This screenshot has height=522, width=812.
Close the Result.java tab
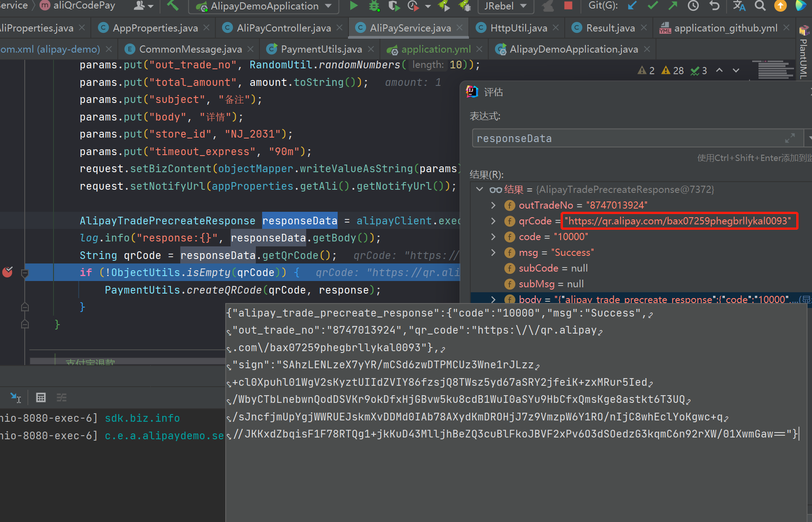pyautogui.click(x=644, y=28)
